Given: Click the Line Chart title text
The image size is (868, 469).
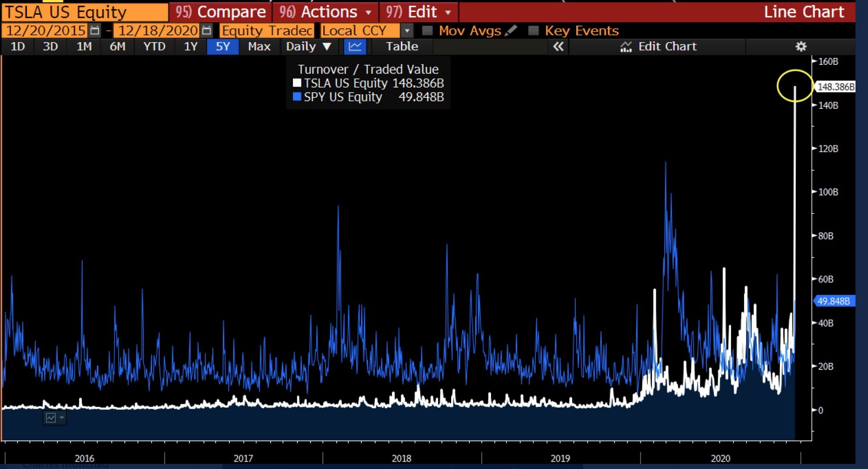Looking at the screenshot, I should (804, 12).
